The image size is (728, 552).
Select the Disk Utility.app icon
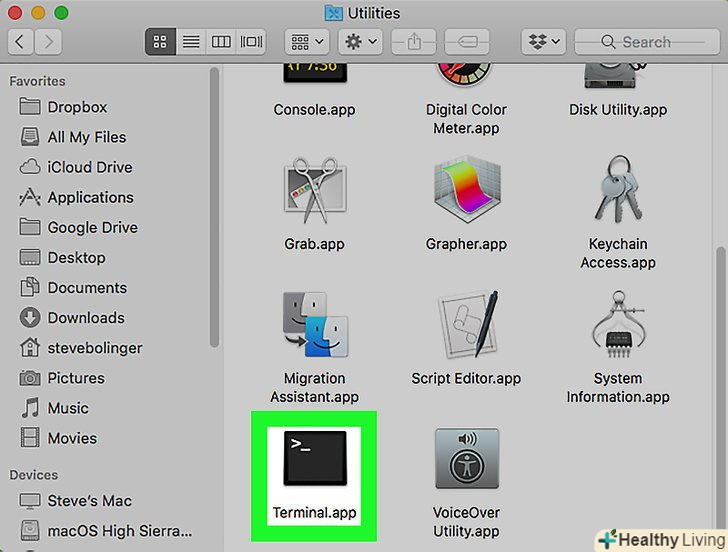tap(616, 76)
